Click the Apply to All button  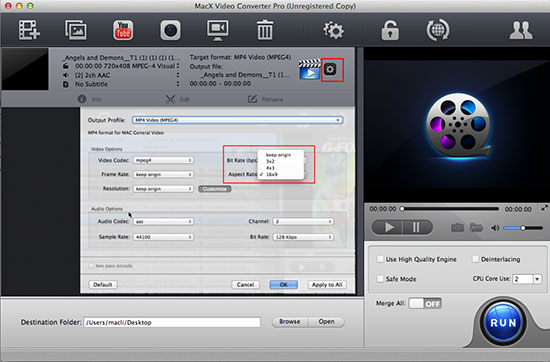tap(327, 284)
